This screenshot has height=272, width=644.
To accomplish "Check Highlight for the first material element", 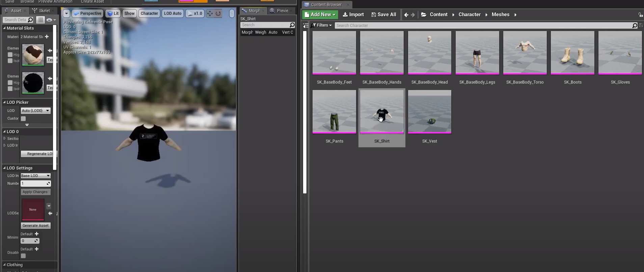I will (x=10, y=55).
